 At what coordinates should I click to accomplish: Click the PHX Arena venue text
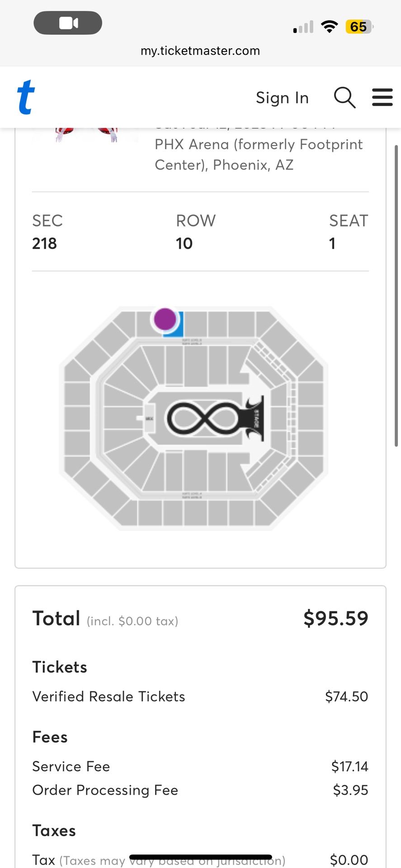259,154
